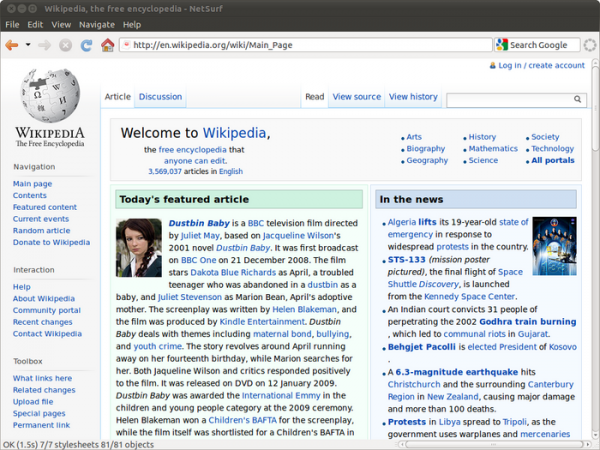Switch to the Discussion tab
The height and width of the screenshot is (450, 600).
click(160, 97)
